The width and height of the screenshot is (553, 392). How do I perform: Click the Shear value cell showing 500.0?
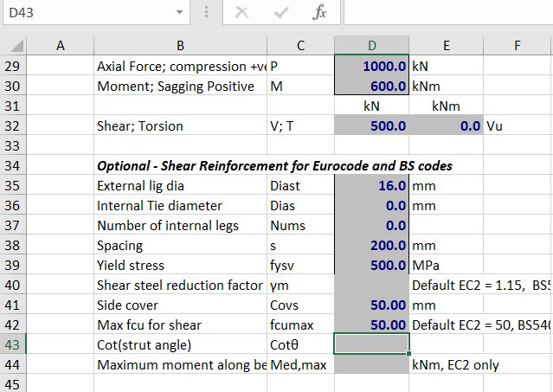click(371, 125)
